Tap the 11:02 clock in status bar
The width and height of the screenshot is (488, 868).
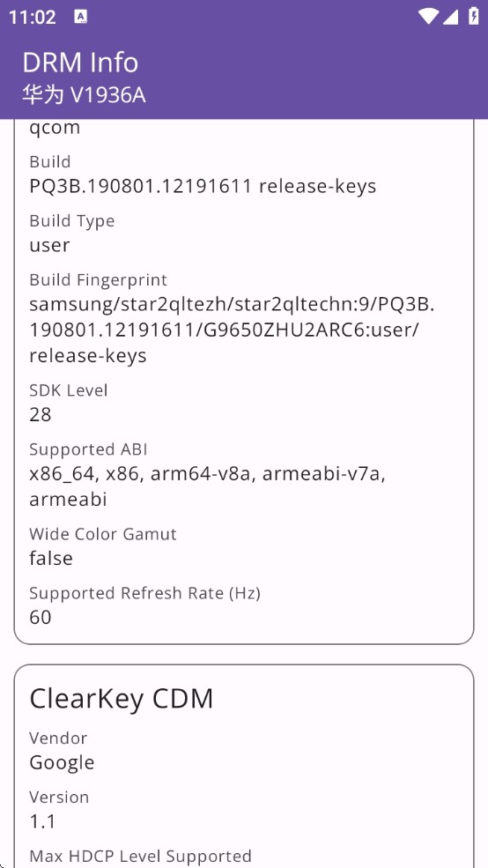(32, 17)
